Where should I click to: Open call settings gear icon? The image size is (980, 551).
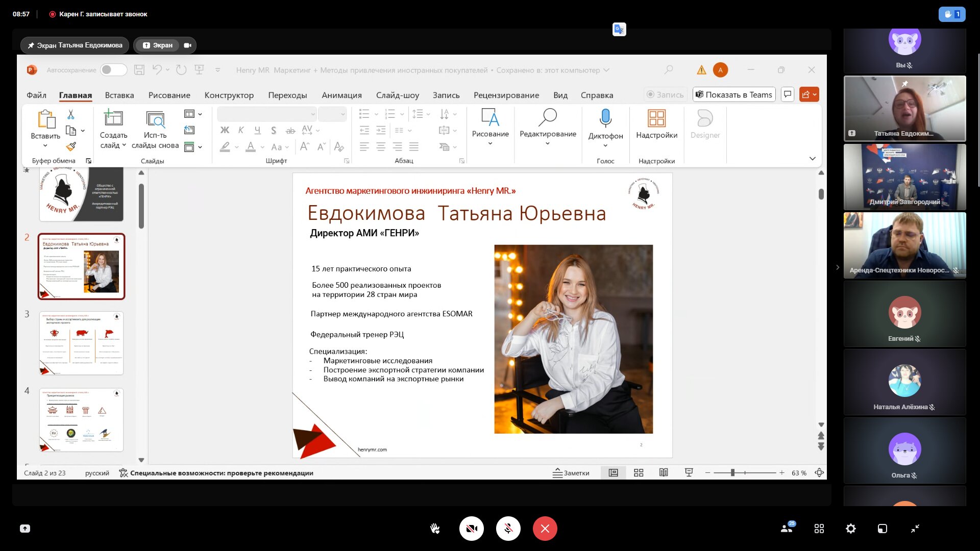click(850, 529)
